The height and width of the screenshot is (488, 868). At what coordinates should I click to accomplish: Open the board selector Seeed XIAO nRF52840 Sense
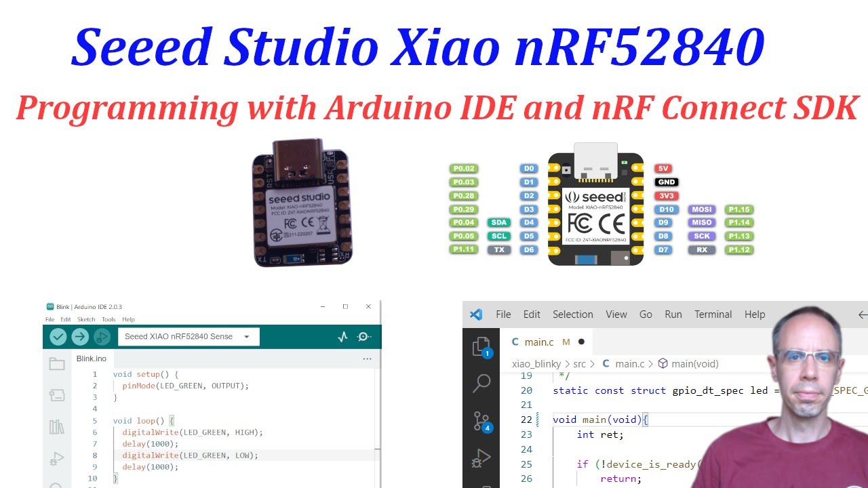pyautogui.click(x=189, y=336)
